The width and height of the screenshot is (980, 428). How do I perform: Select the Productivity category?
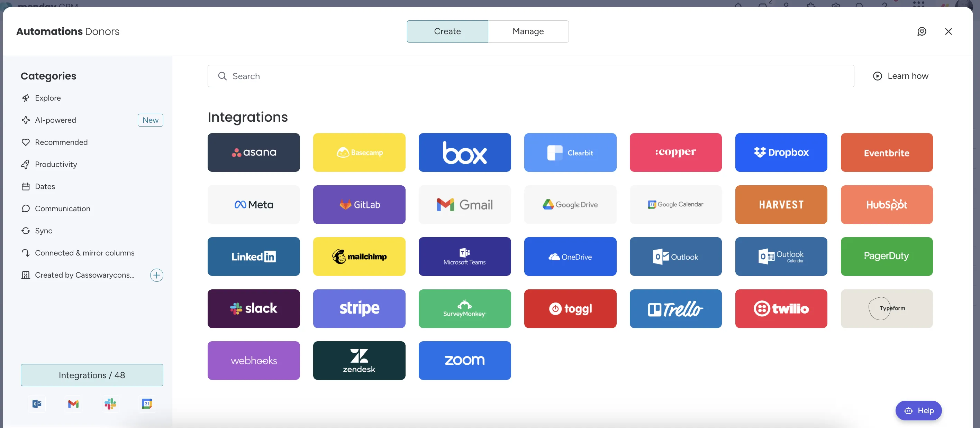[92, 164]
